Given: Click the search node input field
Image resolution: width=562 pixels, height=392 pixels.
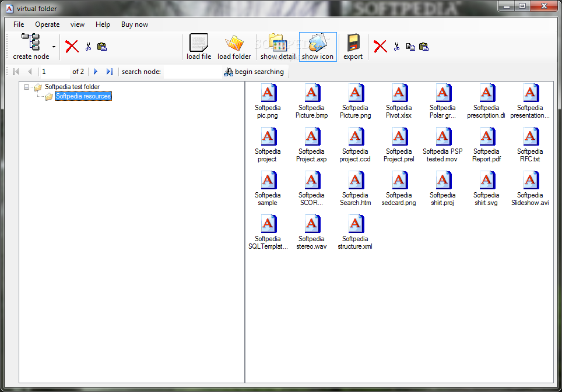Looking at the screenshot, I should click(192, 72).
